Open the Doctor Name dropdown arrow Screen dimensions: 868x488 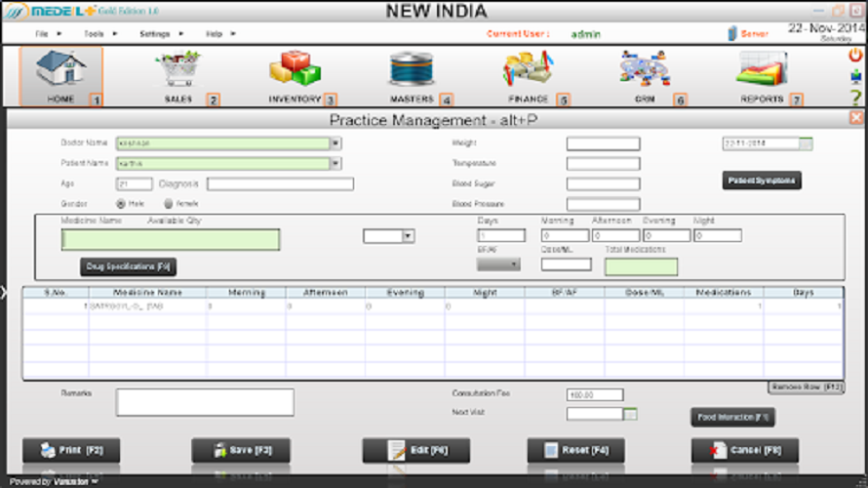pos(335,143)
